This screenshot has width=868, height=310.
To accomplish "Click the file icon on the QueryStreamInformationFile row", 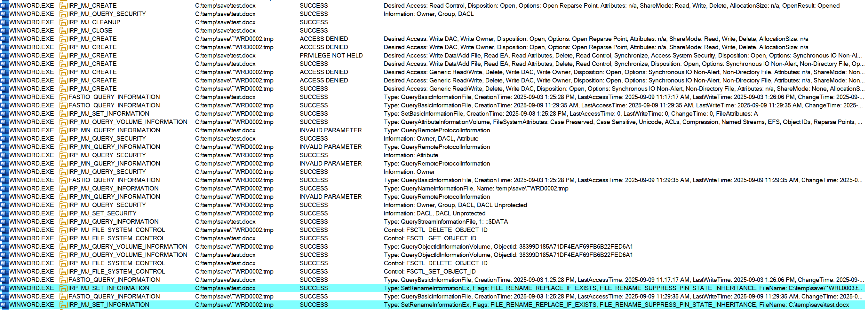I will pyautogui.click(x=63, y=222).
